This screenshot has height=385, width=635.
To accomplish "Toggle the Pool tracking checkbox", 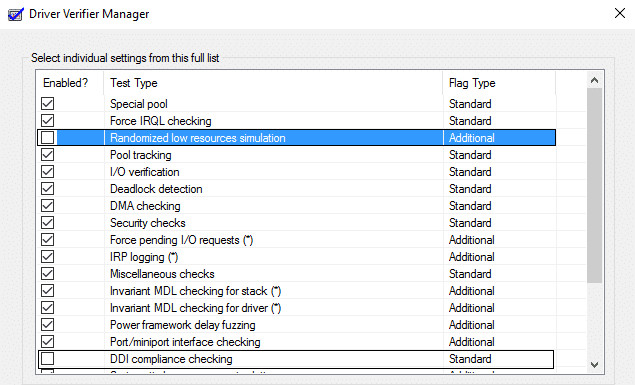I will (x=47, y=155).
